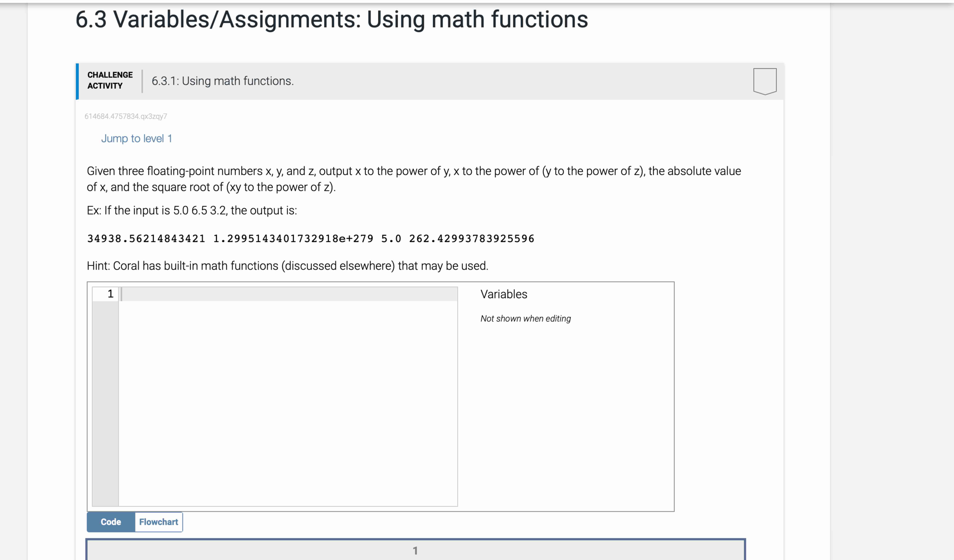Click line number 1 in the editor gutter

pos(110,294)
